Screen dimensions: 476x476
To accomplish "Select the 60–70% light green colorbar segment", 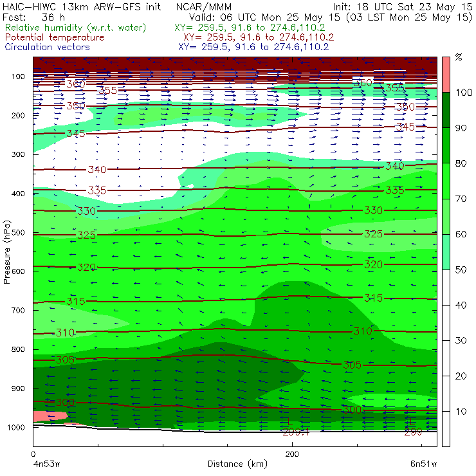I will click(446, 216).
